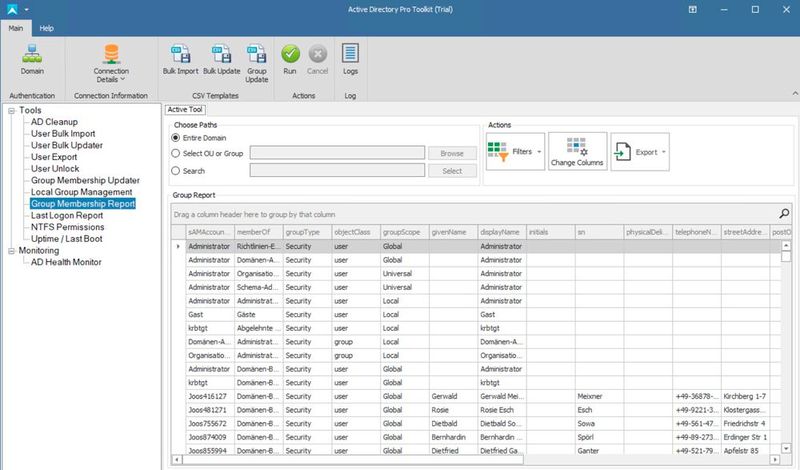Select the Bulk Update CSV template
The height and width of the screenshot is (470, 800).
[221, 60]
